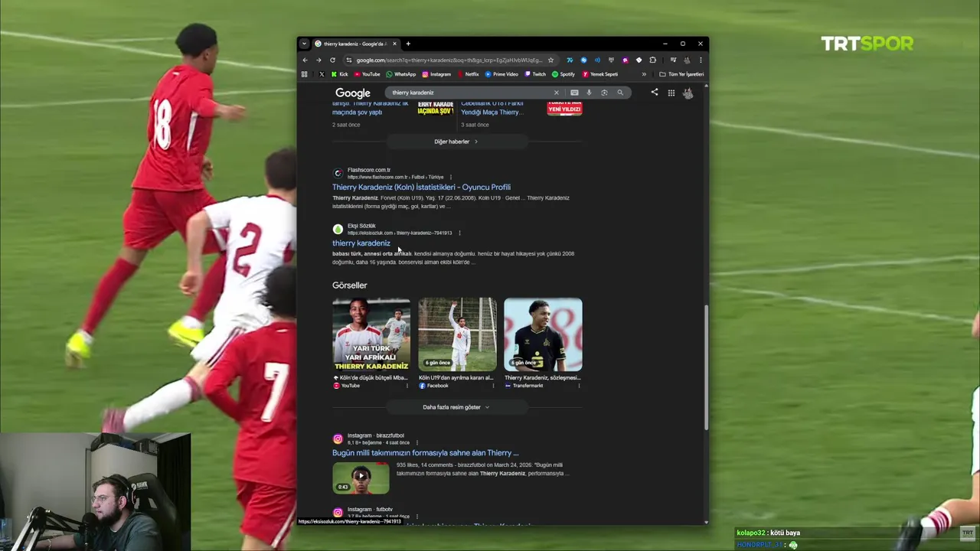The image size is (980, 551).
Task: Open the extensions puzzle icon
Action: coord(652,60)
